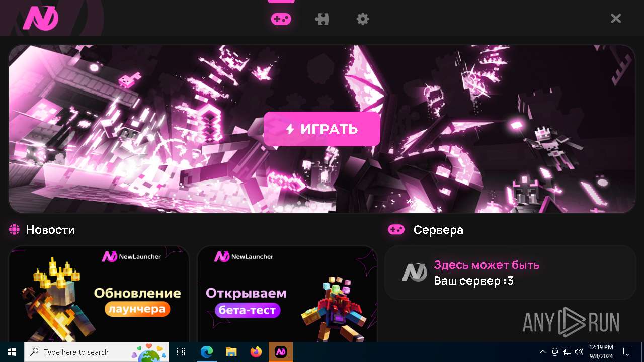Open the notification center icon
Image resolution: width=644 pixels, height=362 pixels.
[x=627, y=352]
